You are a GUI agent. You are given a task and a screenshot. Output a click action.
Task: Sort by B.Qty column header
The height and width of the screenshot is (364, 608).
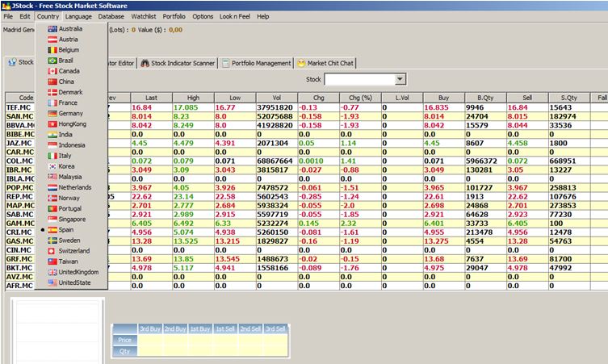point(485,98)
